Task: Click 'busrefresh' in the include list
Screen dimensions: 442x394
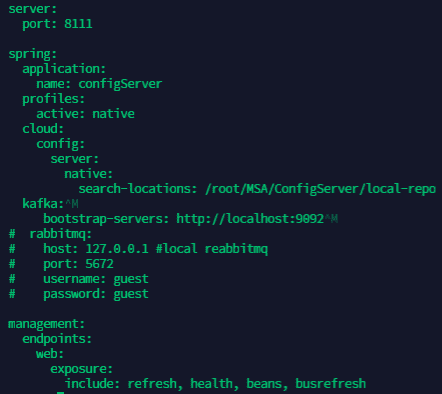Action: click(331, 384)
